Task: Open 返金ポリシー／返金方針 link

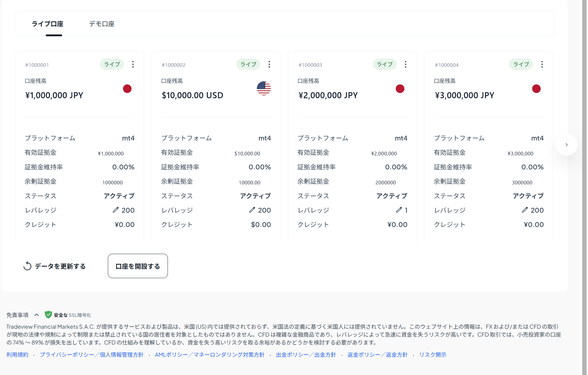Action: pos(377,355)
